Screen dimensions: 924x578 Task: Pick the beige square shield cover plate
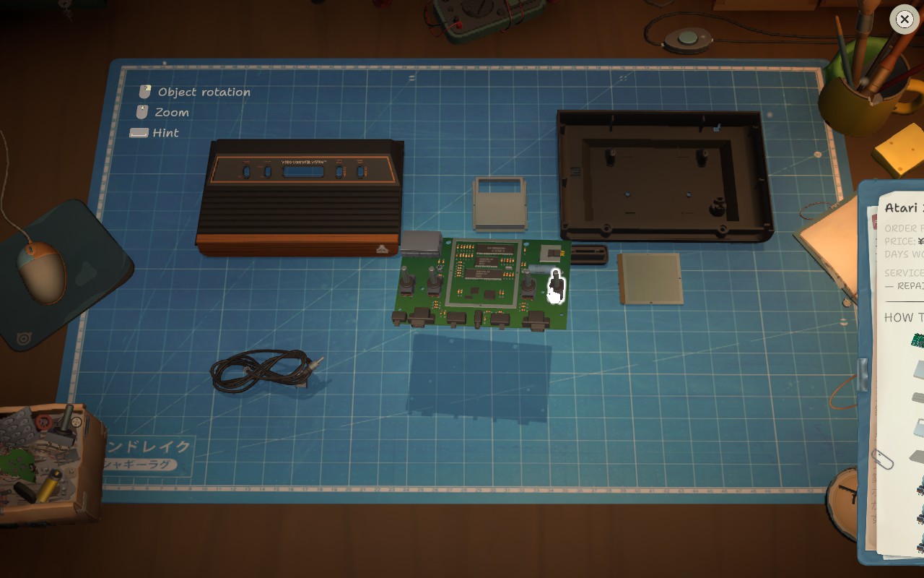[x=650, y=278]
